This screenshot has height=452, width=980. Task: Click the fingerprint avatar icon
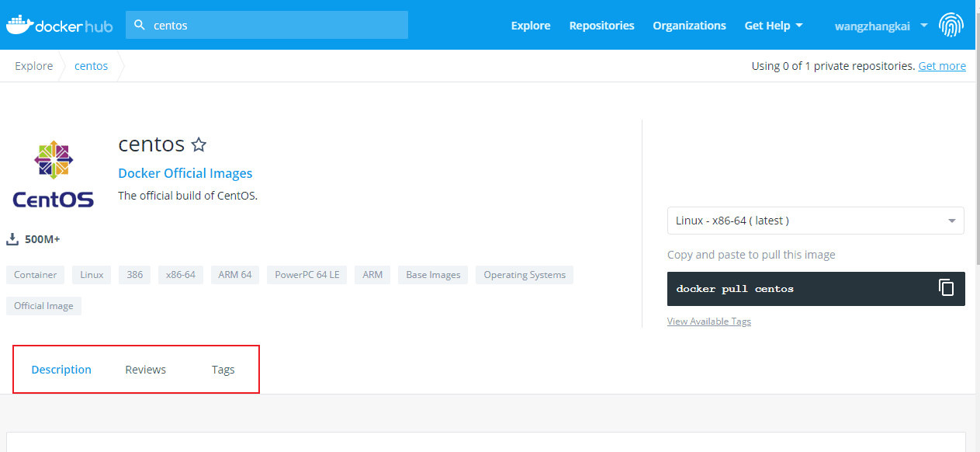951,25
